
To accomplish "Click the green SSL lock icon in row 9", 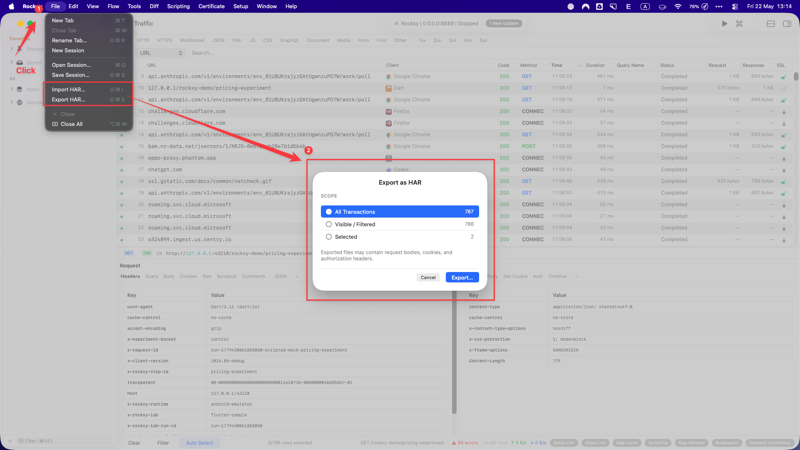I will 784,77.
